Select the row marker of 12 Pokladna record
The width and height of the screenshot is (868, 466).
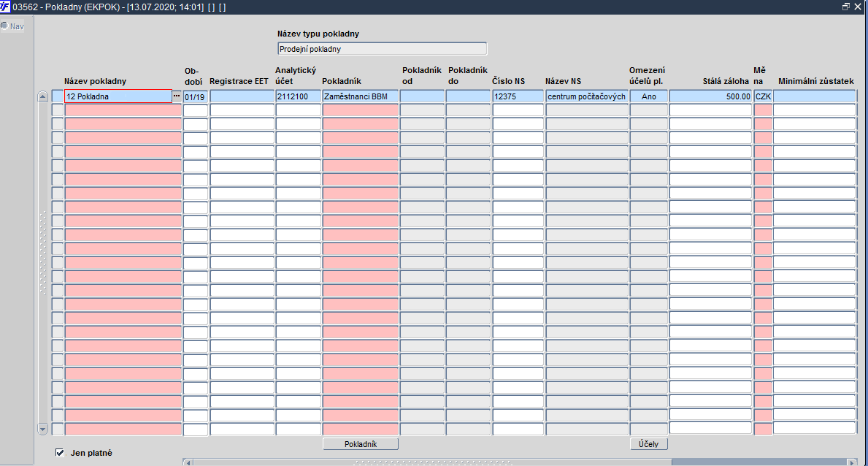[58, 96]
